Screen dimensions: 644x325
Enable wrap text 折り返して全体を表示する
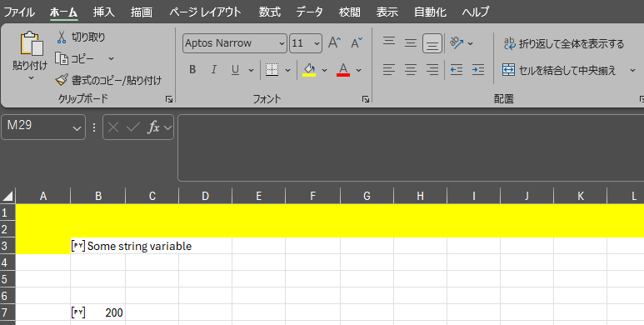564,43
